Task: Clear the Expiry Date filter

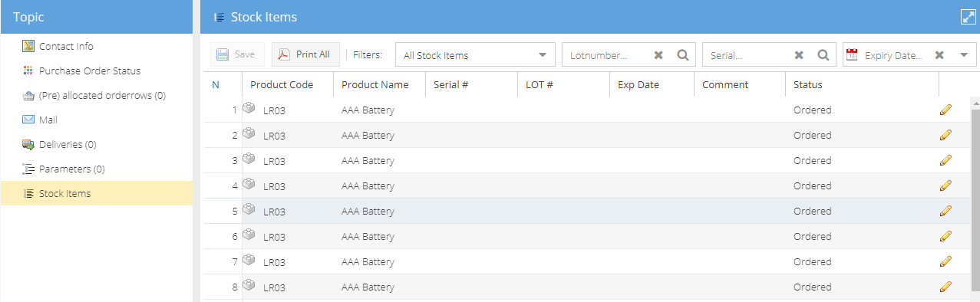Action: coord(939,54)
